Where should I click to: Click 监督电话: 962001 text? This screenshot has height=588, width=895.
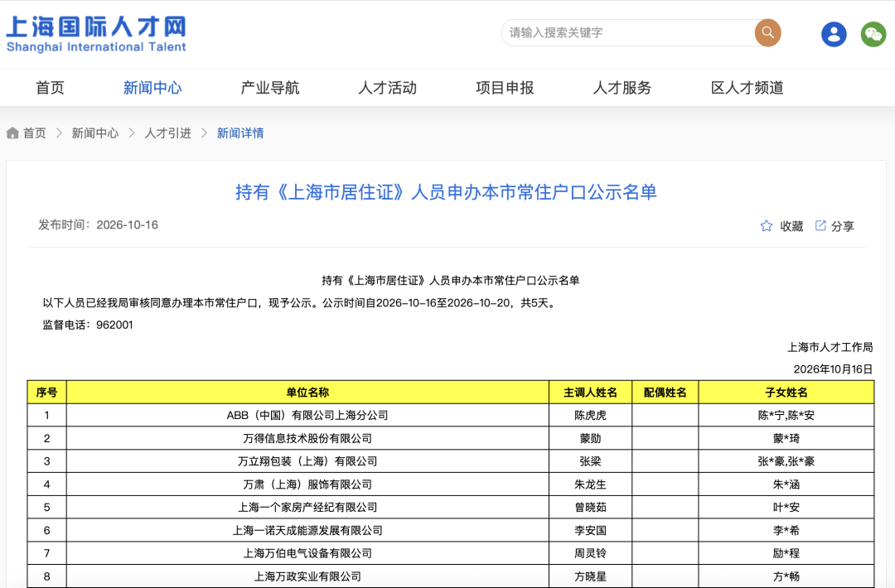tap(88, 325)
